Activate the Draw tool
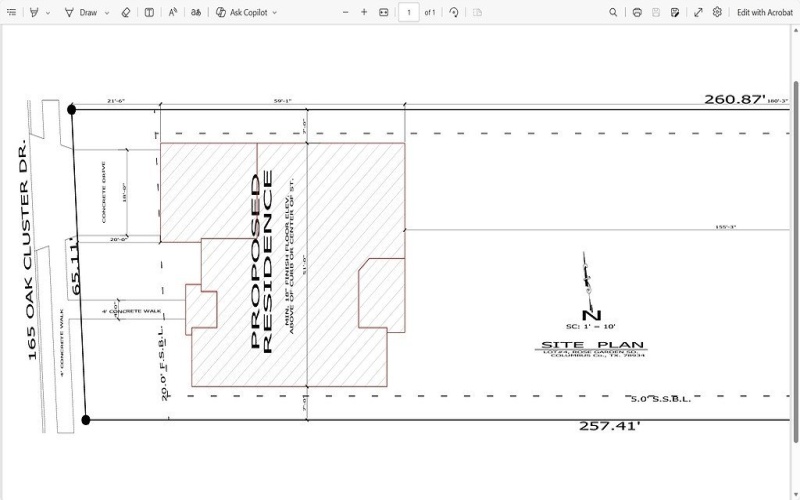Screen dimensions: 800x500 [x=80, y=12]
